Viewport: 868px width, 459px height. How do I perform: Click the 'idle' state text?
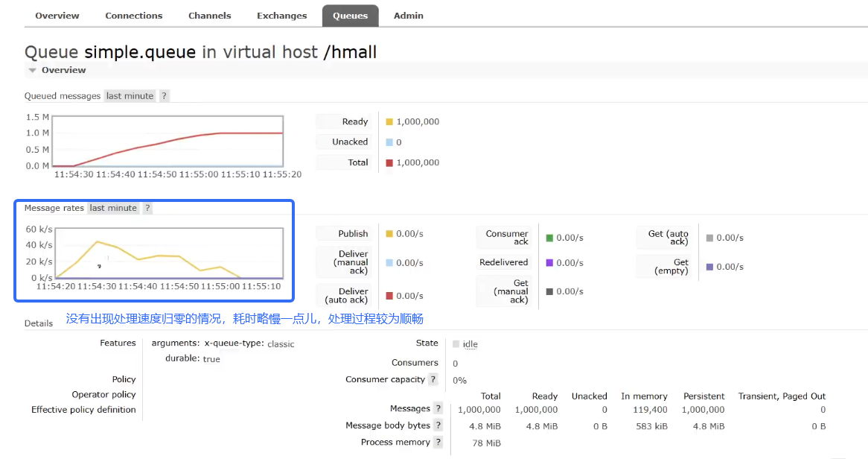point(470,344)
